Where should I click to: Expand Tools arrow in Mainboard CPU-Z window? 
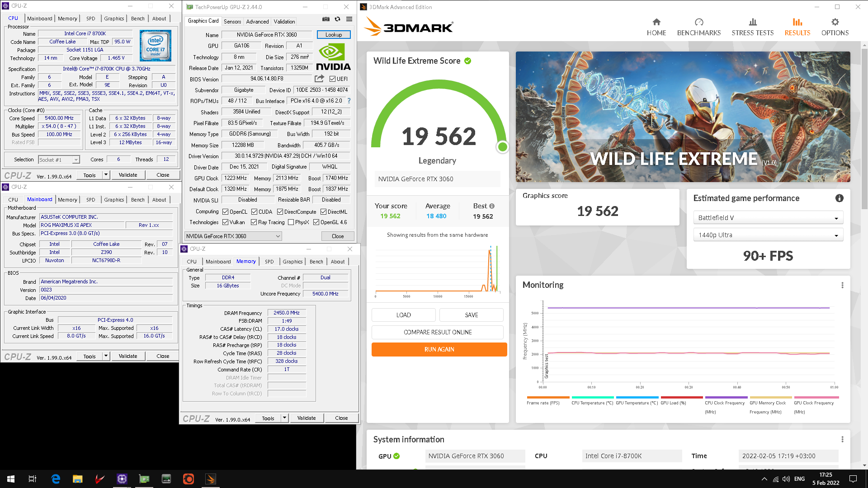click(106, 356)
